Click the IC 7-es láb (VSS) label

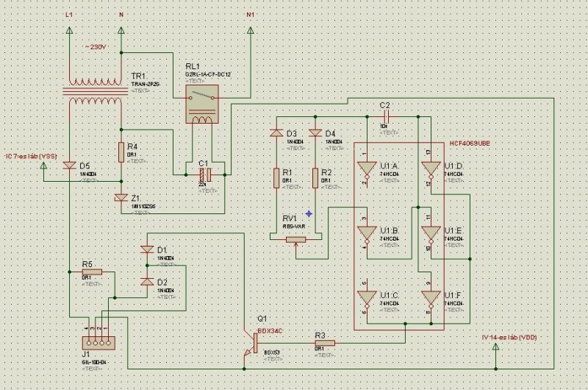pyautogui.click(x=31, y=156)
